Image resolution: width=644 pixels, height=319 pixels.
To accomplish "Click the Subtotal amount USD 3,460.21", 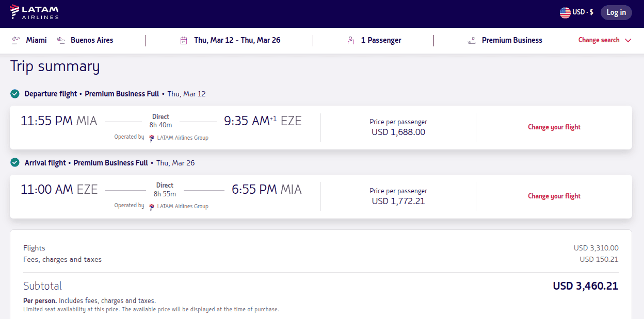I will [585, 286].
